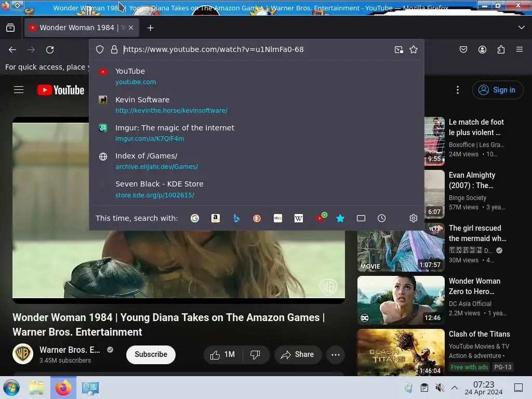Open the clipboard tray icon
Viewport: 532px width, 399px height.
424,388
